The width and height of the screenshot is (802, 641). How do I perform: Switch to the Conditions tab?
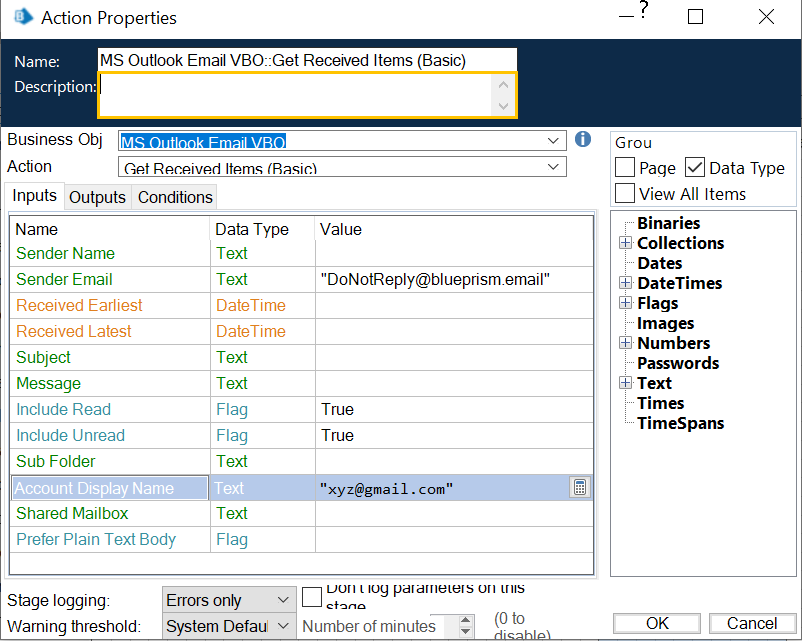coord(175,197)
